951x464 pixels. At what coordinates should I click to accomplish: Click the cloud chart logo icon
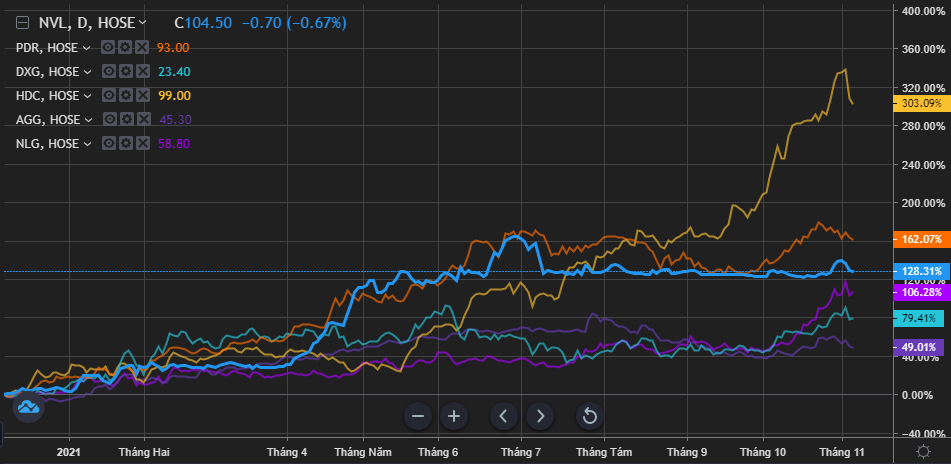click(28, 406)
